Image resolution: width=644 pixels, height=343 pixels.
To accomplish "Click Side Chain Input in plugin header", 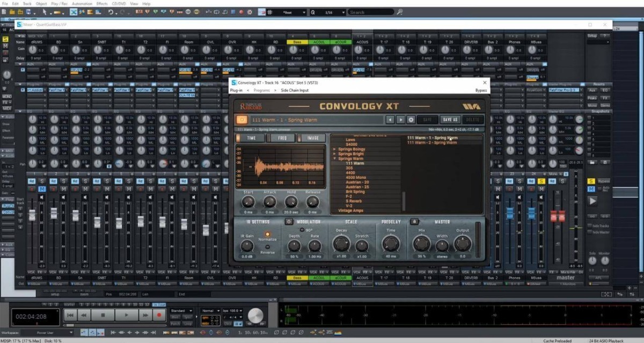I will coord(295,90).
